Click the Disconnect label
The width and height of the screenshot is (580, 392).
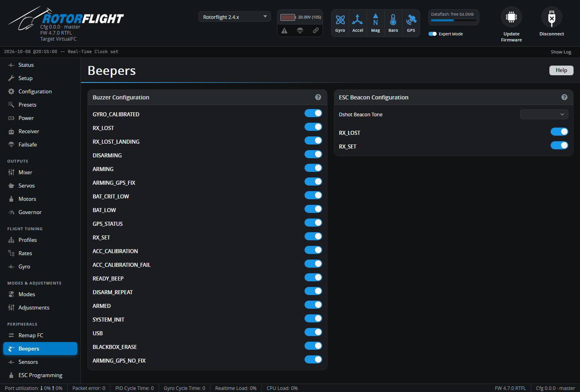[552, 34]
